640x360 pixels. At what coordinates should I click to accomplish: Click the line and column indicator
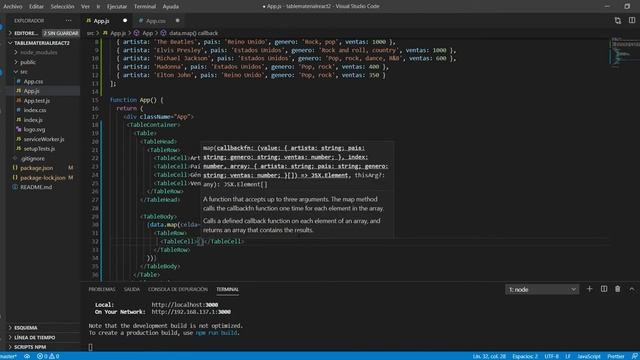tap(489, 356)
